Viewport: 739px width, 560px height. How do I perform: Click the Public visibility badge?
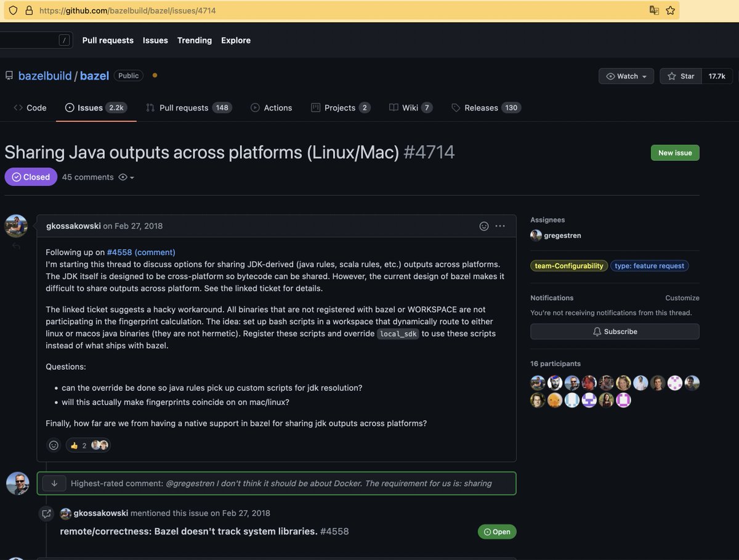coord(129,75)
